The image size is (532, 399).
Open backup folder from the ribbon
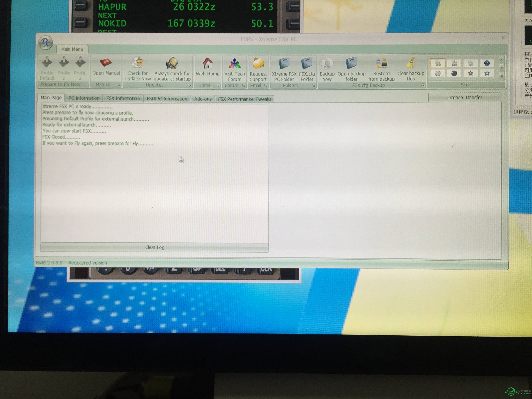pos(351,69)
